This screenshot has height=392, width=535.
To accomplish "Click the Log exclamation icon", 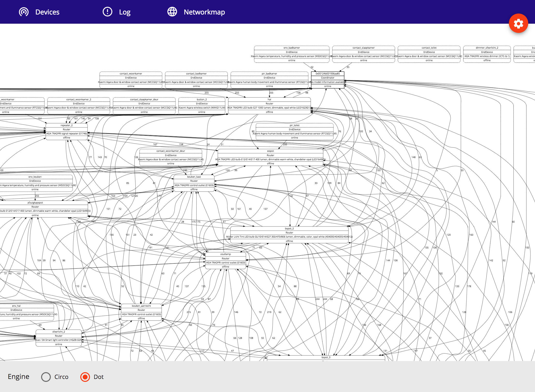I will pos(107,12).
